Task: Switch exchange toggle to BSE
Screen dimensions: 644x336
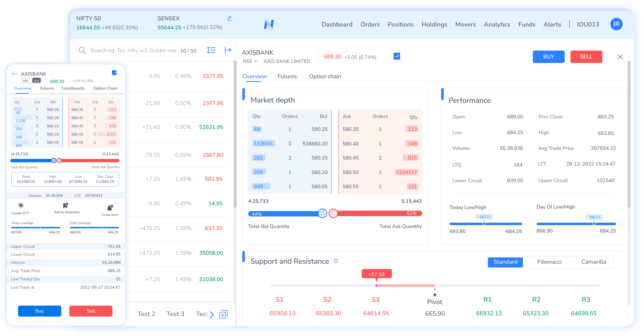Action: coord(36,81)
